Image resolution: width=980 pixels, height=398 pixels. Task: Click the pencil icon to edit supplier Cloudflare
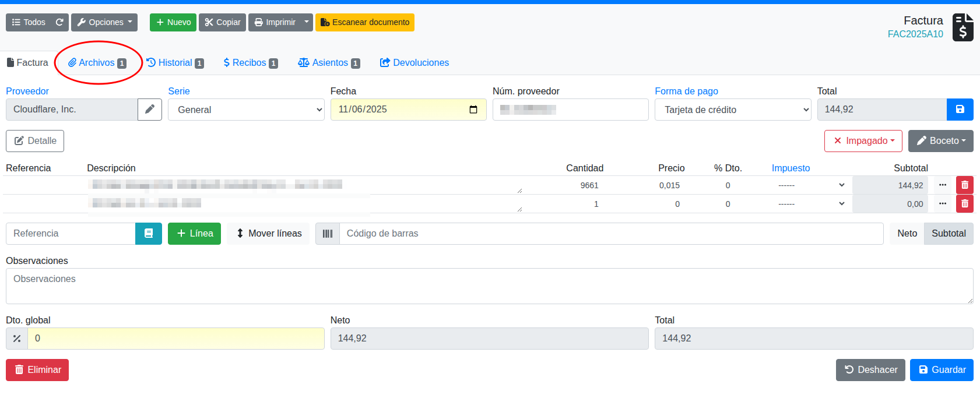150,110
